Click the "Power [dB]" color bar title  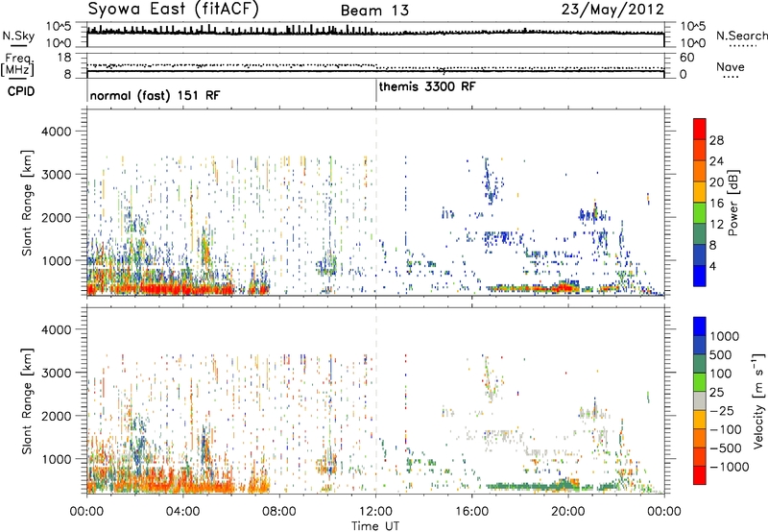point(733,203)
